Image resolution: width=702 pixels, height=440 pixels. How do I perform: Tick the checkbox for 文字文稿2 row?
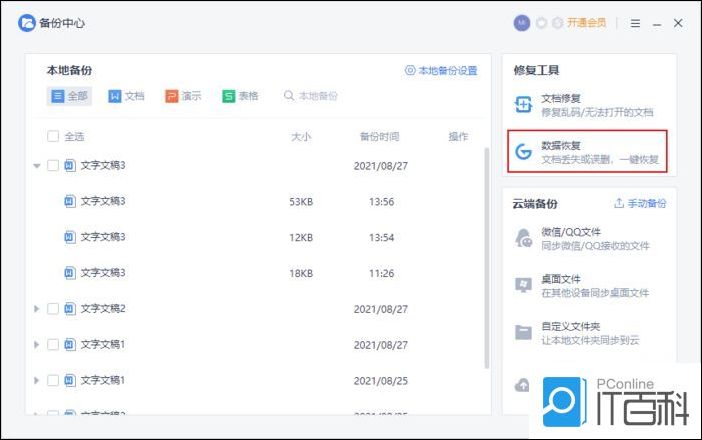pyautogui.click(x=53, y=309)
